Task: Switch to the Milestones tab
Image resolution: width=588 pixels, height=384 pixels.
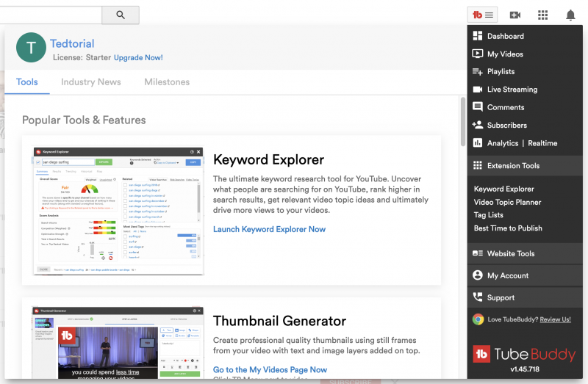Action: 167,82
